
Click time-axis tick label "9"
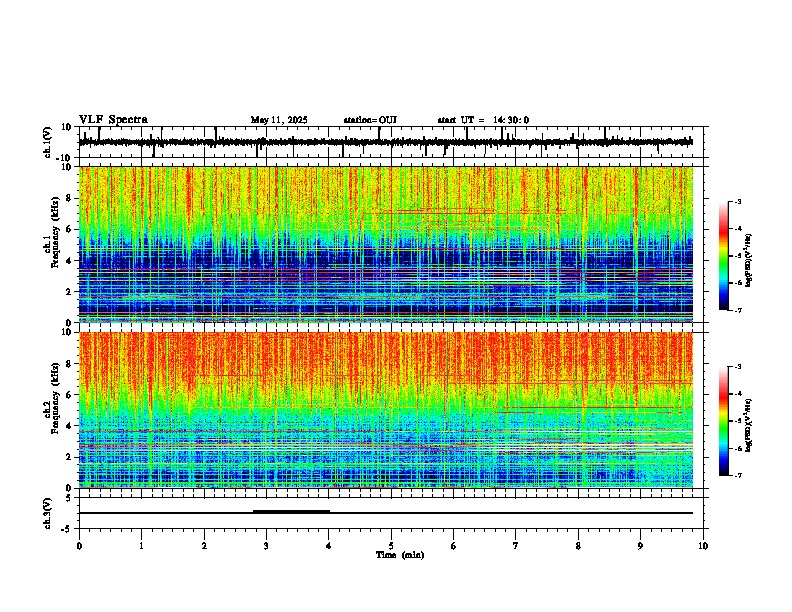pyautogui.click(x=640, y=546)
